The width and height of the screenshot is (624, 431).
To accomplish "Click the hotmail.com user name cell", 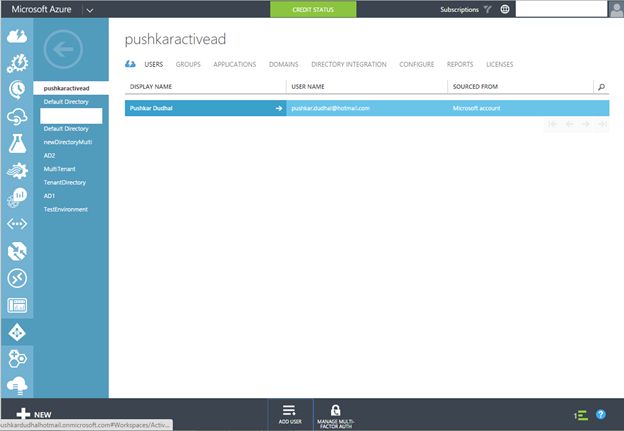I will click(330, 108).
